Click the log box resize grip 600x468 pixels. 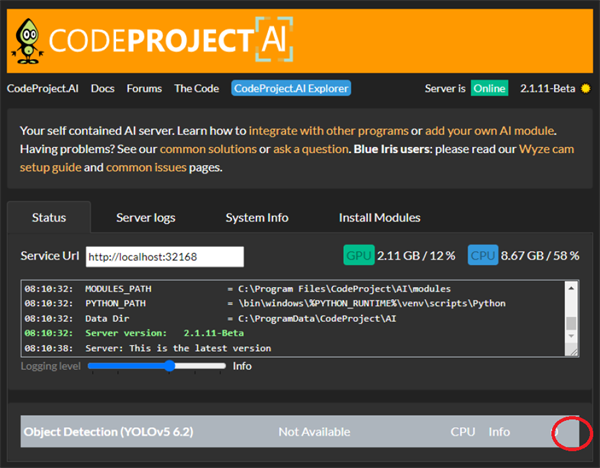coord(574,352)
